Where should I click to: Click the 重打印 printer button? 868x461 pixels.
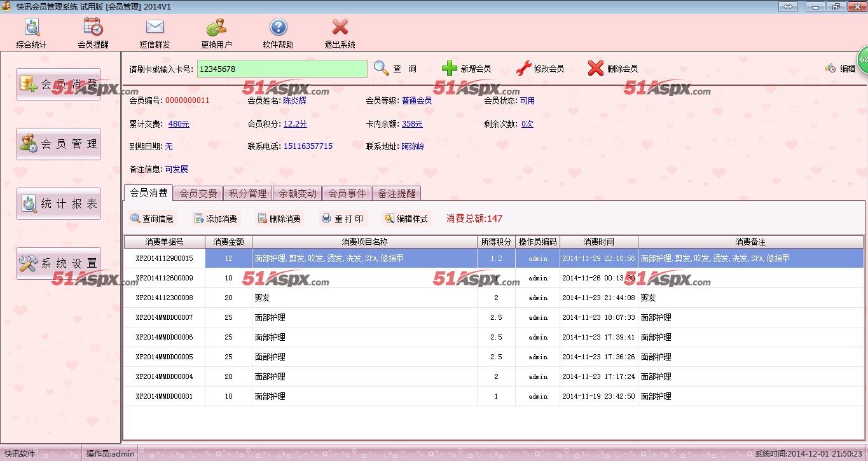point(343,219)
